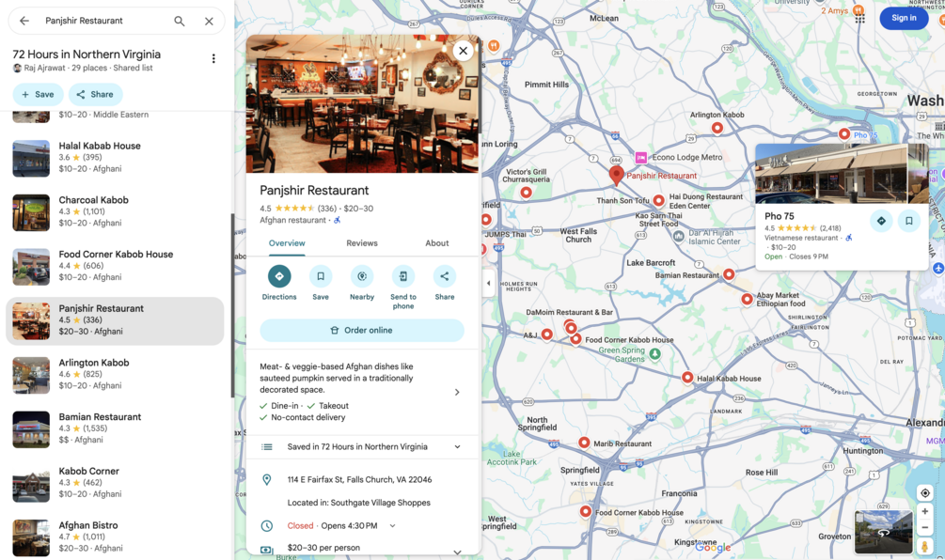Open the Google apps grid icon

(860, 19)
